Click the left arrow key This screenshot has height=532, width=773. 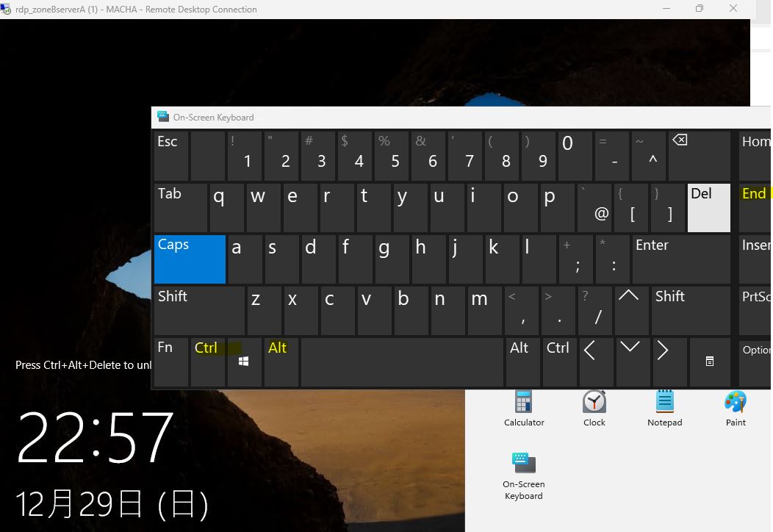596,362
